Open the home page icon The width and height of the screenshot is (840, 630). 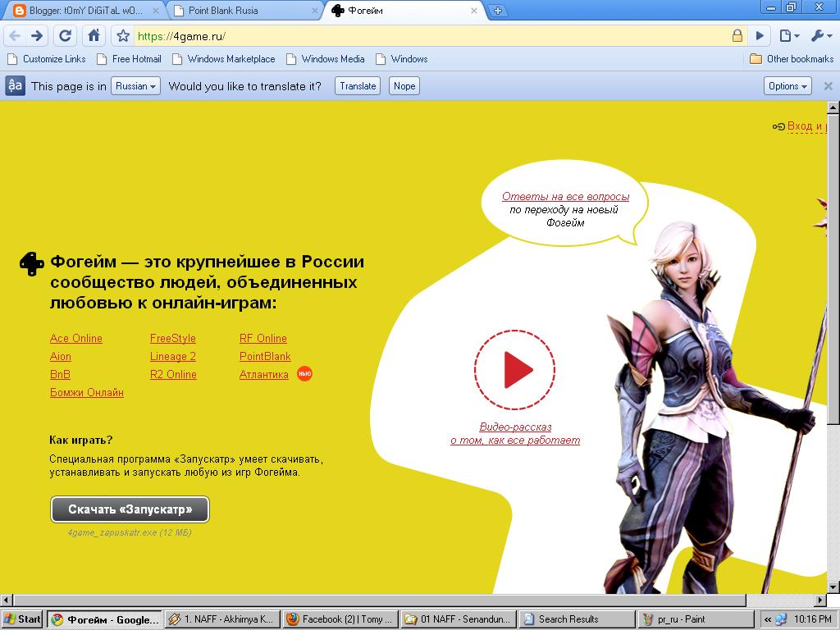tap(94, 36)
